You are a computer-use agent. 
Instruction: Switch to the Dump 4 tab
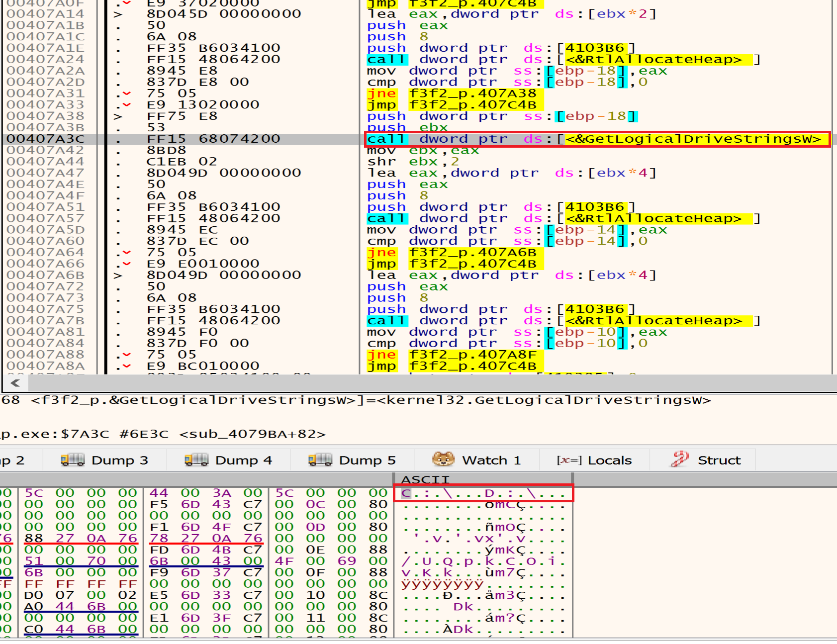click(228, 460)
